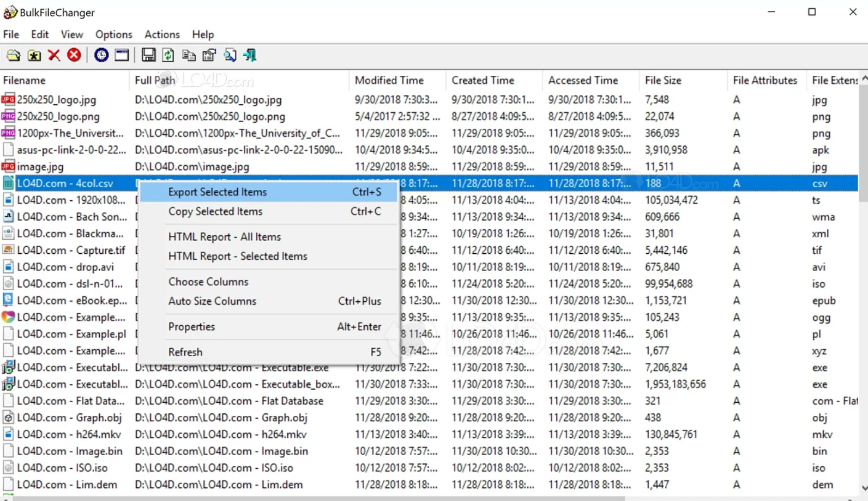Click the horizontal scrollbar at the bottom
Screen dimensions: 868x501
click(319, 498)
